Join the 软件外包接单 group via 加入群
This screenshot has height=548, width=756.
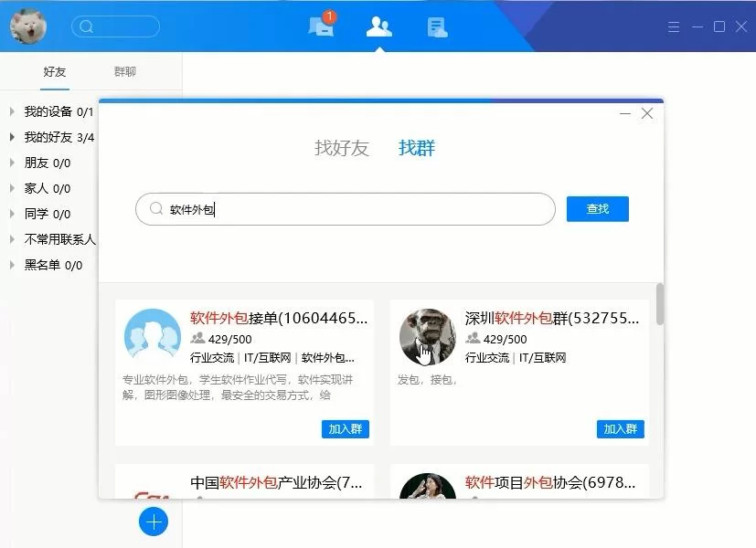pos(345,429)
